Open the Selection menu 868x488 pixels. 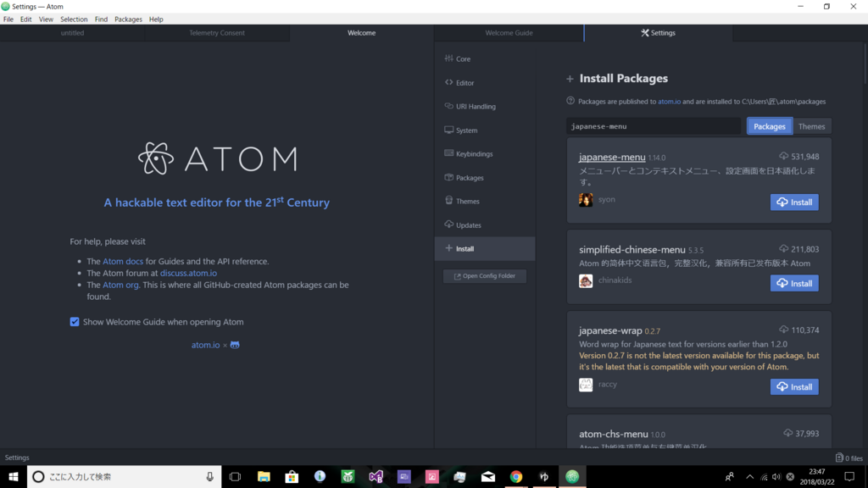pyautogui.click(x=74, y=19)
